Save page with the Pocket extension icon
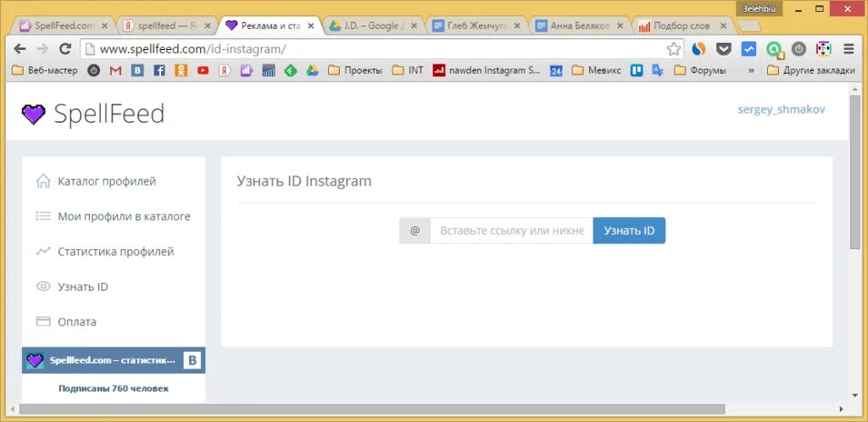The image size is (868, 422). pyautogui.click(x=724, y=49)
